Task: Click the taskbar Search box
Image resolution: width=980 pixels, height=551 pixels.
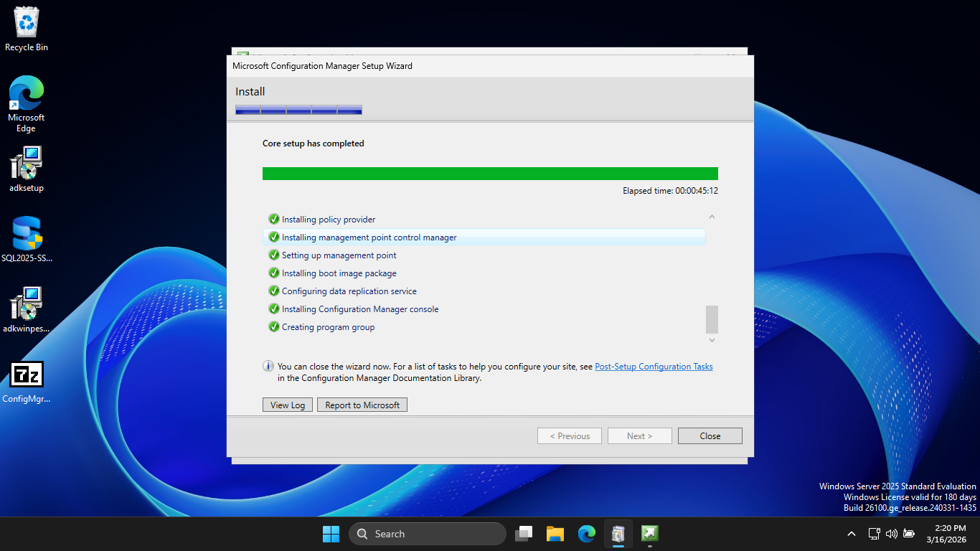Action: coord(428,534)
